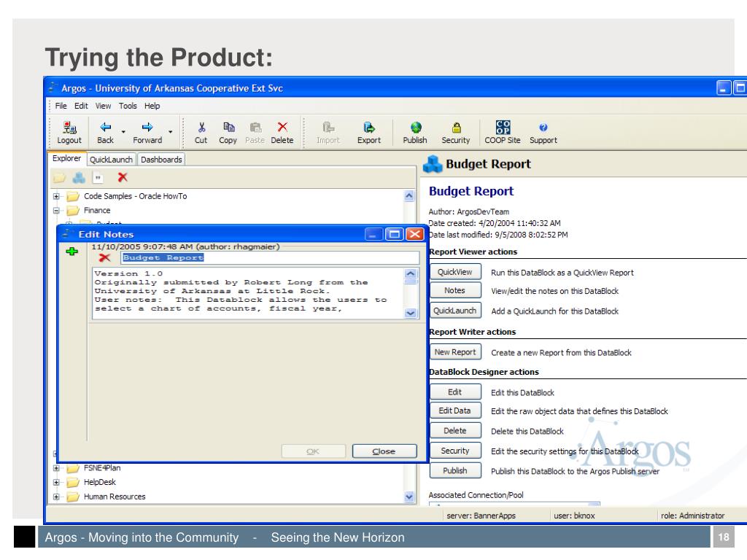The image size is (747, 560).
Task: Open the COOP Site toolbar icon
Action: [x=503, y=127]
